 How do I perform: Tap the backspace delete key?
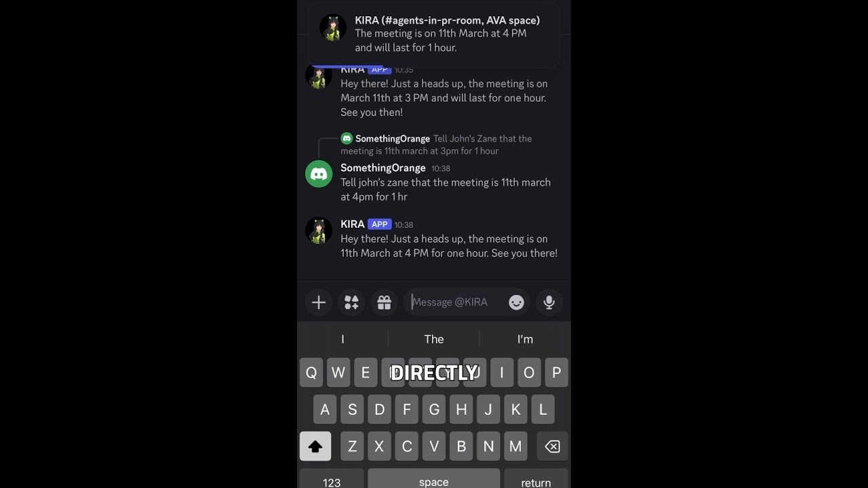pos(553,446)
